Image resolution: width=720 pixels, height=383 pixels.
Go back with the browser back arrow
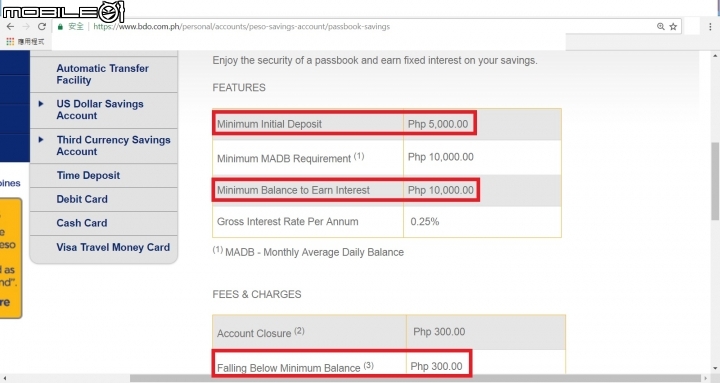(x=10, y=27)
